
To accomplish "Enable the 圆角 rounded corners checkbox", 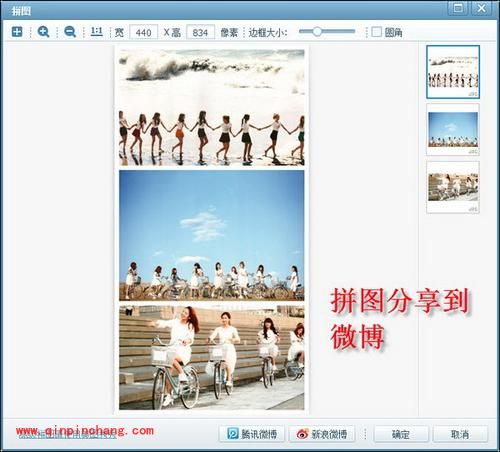I will [376, 32].
